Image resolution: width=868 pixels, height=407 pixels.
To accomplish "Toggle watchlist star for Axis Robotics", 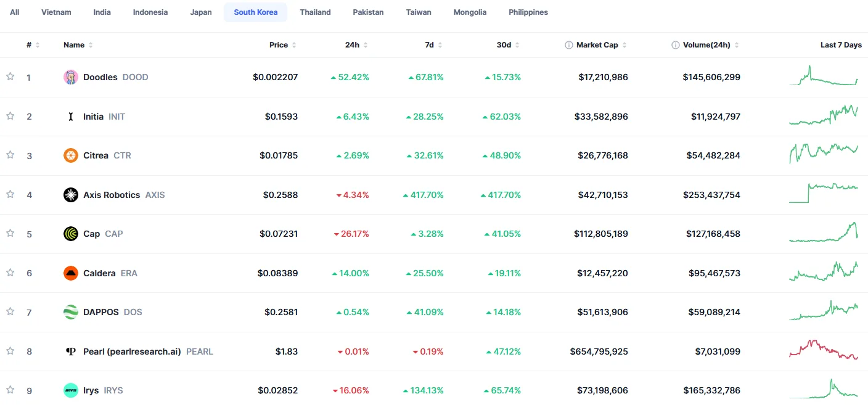I will [10, 194].
